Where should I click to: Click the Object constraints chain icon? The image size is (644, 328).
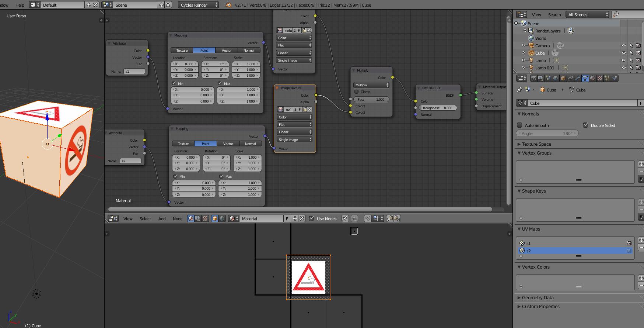coord(570,78)
